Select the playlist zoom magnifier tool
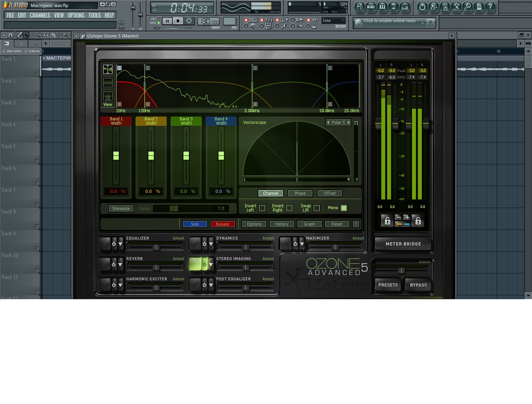 coord(66,35)
